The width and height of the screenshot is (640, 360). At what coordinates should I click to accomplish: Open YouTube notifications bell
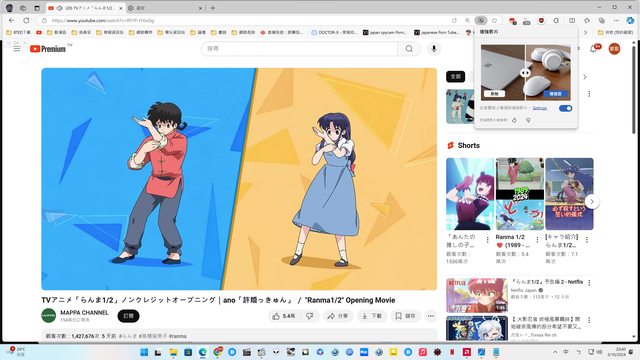click(593, 49)
